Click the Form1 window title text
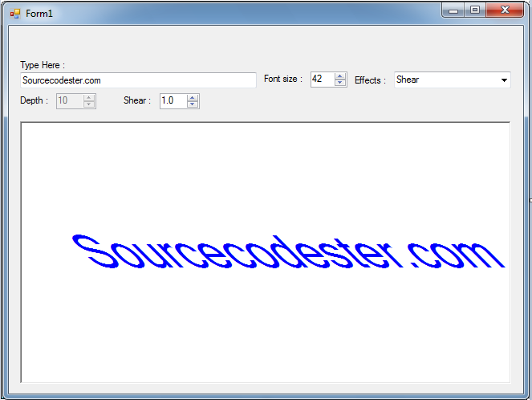This screenshot has height=400, width=532. [39, 14]
